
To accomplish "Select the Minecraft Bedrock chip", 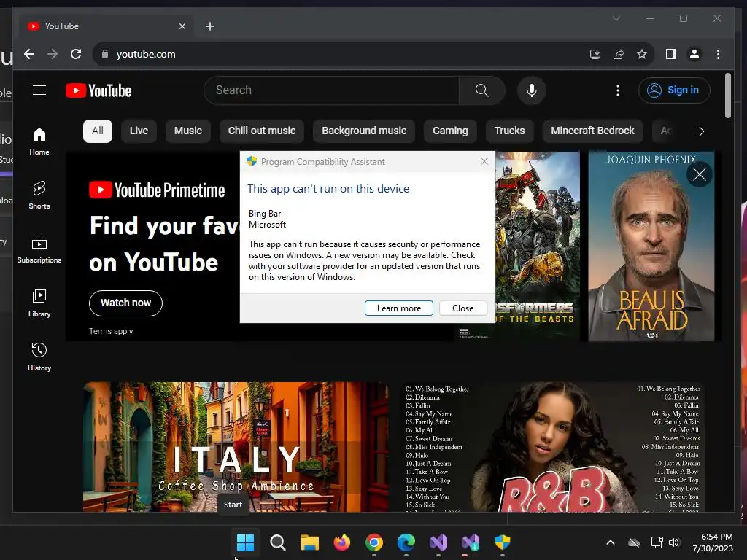I will (x=592, y=131).
